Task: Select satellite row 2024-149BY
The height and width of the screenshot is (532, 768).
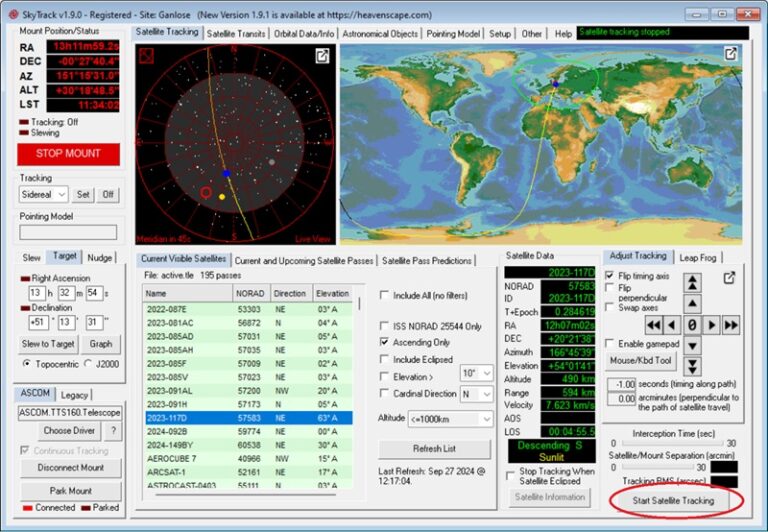Action: pyautogui.click(x=248, y=445)
